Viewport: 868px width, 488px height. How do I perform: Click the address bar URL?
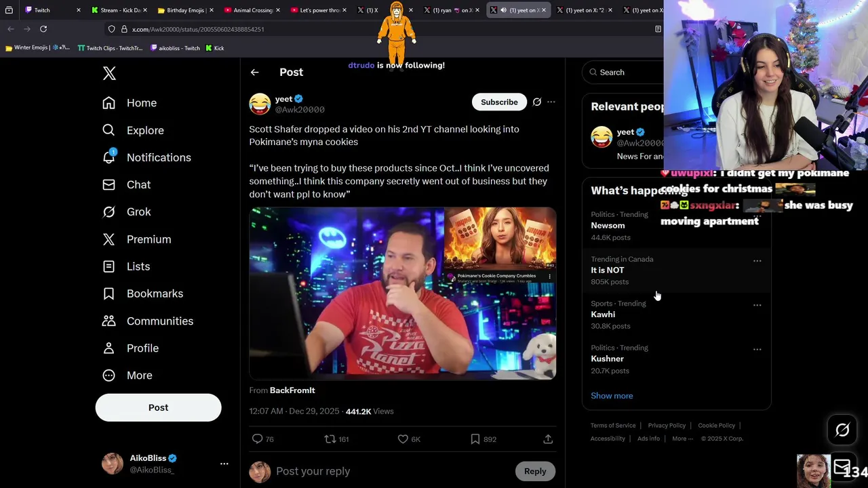[x=198, y=29]
